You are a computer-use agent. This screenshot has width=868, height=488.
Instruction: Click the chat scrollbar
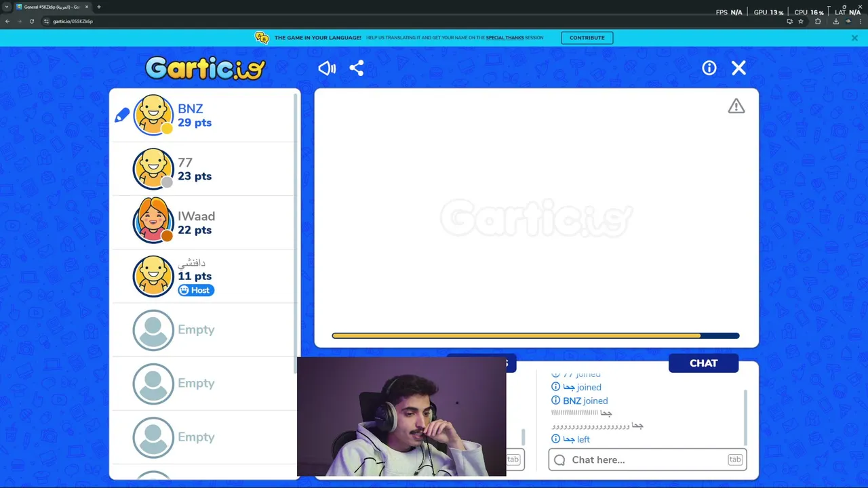(746, 417)
